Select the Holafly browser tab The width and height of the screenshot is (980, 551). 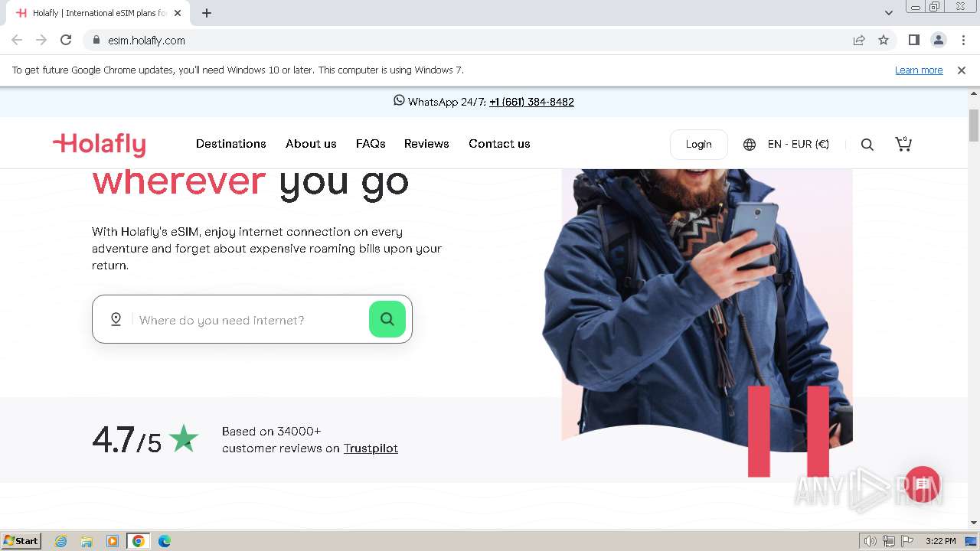coord(98,13)
